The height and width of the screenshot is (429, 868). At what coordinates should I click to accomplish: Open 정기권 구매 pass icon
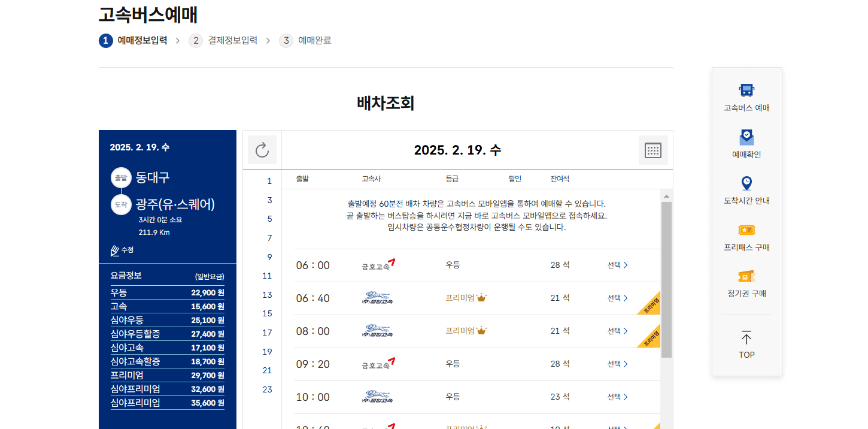tap(746, 276)
